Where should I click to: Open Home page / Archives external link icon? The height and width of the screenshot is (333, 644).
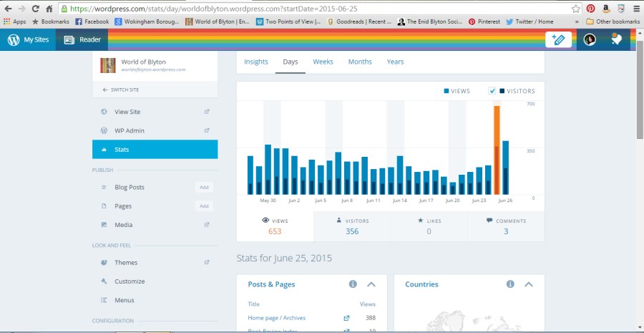347,318
